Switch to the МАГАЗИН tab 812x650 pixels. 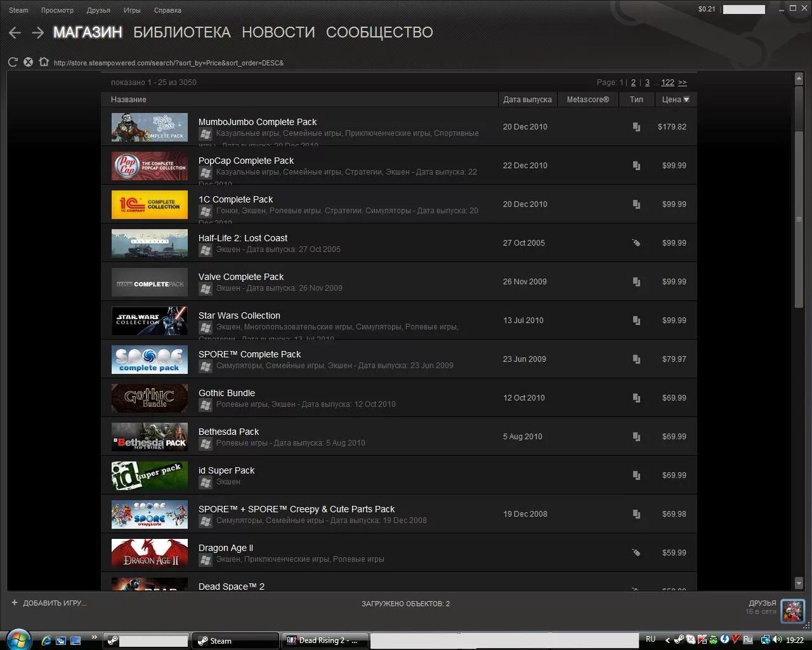[88, 32]
